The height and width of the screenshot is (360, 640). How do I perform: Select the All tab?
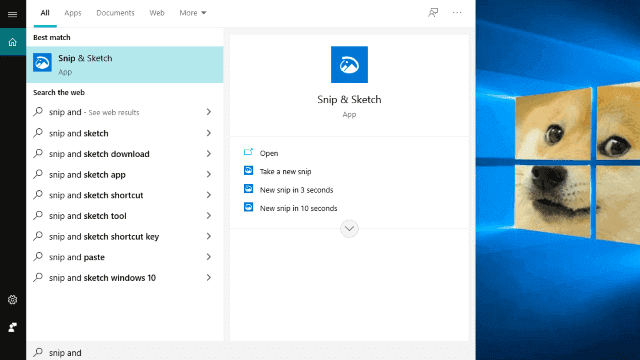(45, 13)
